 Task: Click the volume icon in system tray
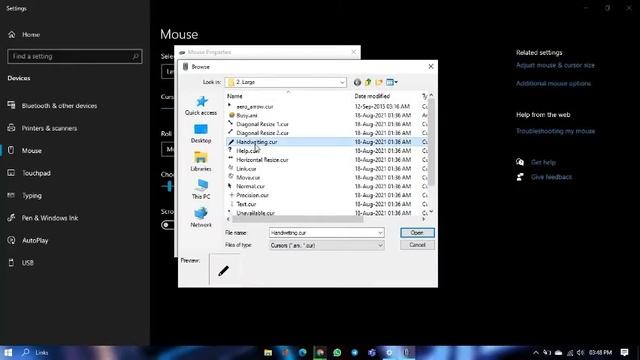(x=580, y=353)
